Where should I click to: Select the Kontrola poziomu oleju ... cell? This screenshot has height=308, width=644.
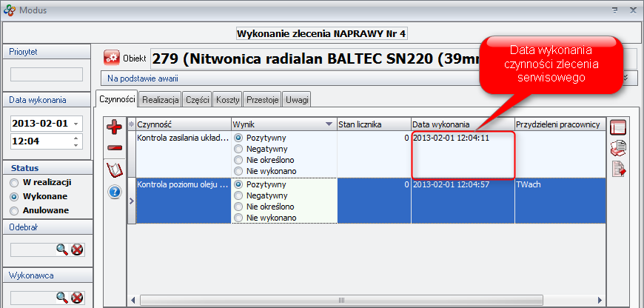coord(184,201)
